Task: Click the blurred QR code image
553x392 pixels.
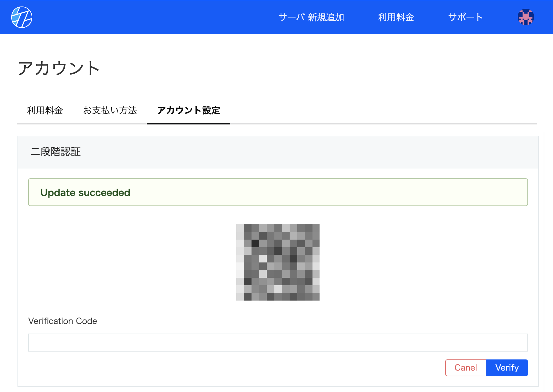Action: click(278, 262)
